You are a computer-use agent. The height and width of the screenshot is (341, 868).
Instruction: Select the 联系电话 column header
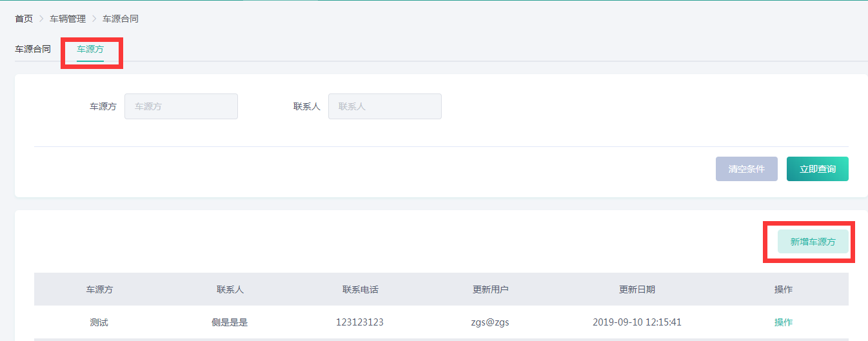tap(360, 289)
